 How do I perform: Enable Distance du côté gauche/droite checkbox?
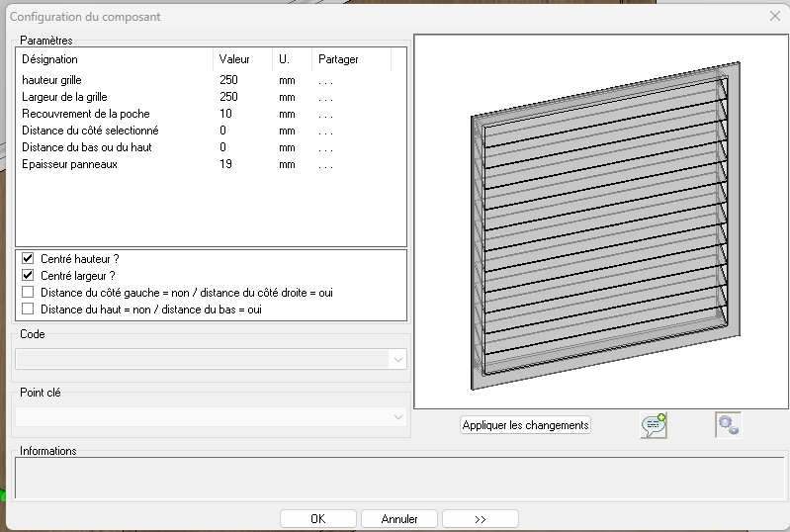pos(28,292)
